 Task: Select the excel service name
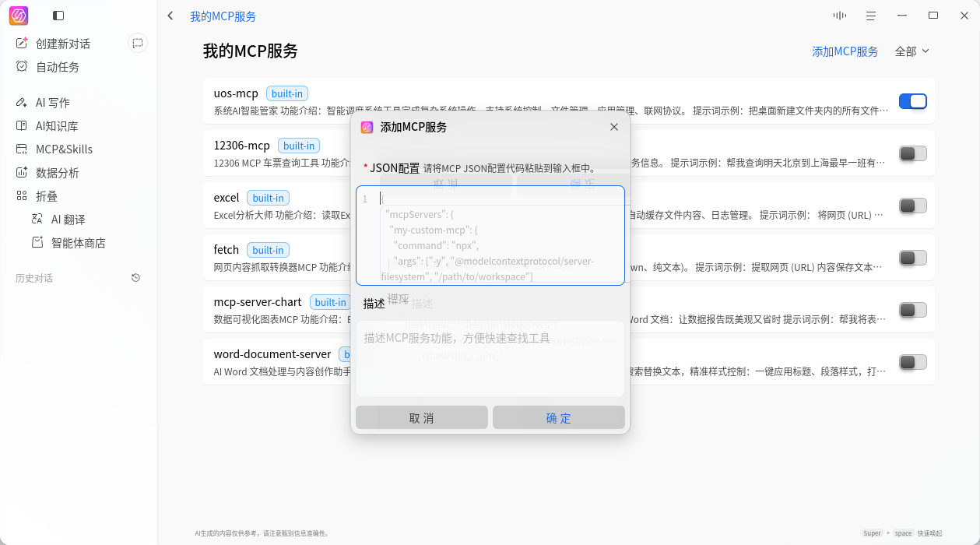coord(227,198)
